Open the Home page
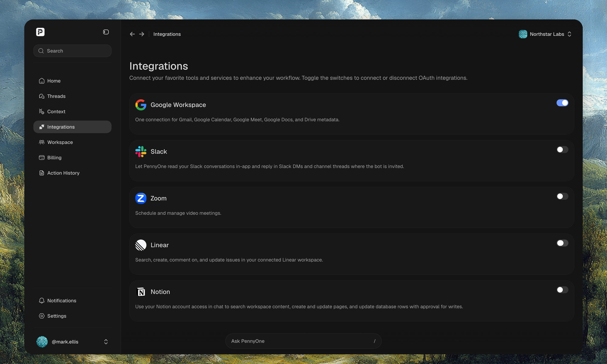The height and width of the screenshot is (364, 607). coord(72,81)
